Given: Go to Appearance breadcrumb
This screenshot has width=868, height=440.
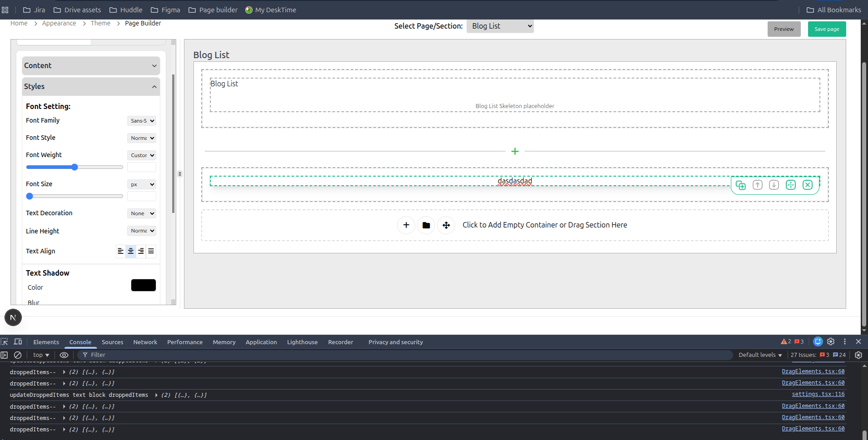Looking at the screenshot, I should pyautogui.click(x=59, y=23).
